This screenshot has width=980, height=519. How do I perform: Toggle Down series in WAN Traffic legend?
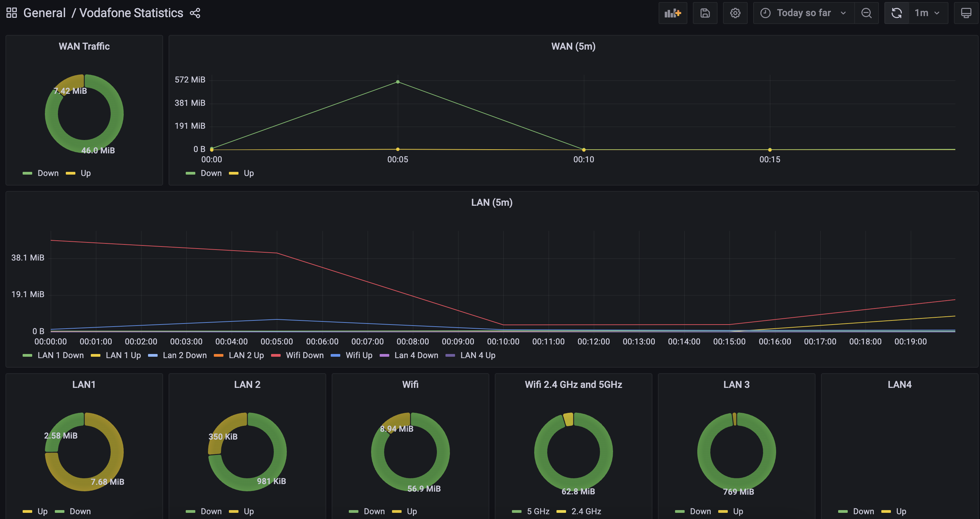click(x=48, y=173)
